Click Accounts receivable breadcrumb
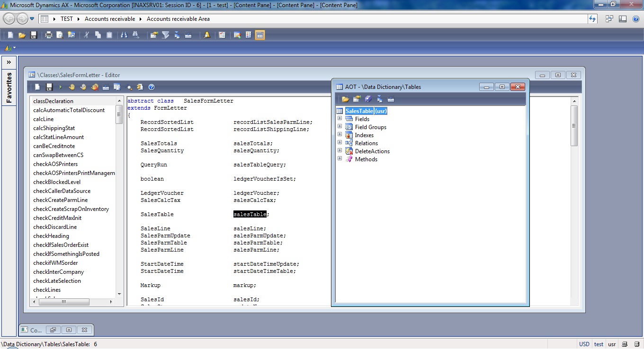The image size is (644, 349). pyautogui.click(x=109, y=19)
